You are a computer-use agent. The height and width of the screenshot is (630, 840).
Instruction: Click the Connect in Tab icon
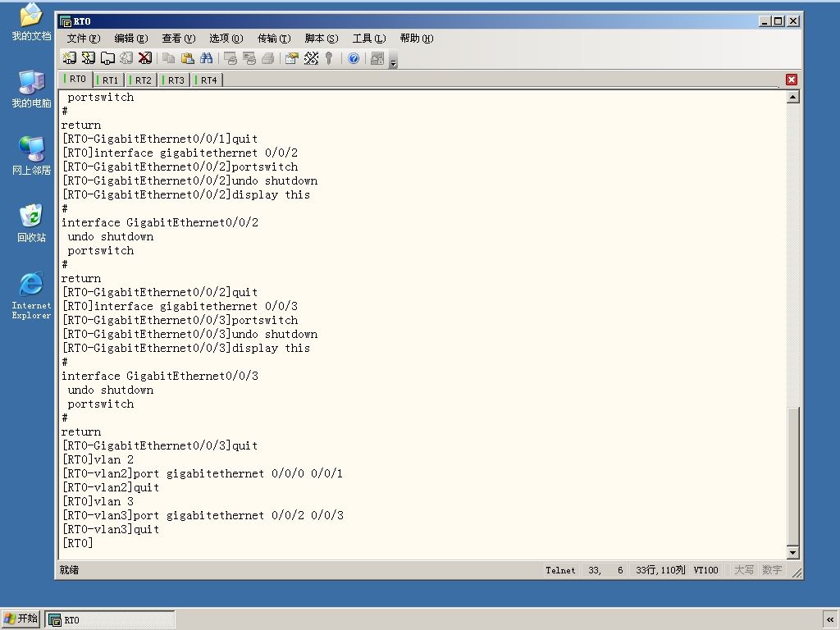click(x=107, y=58)
